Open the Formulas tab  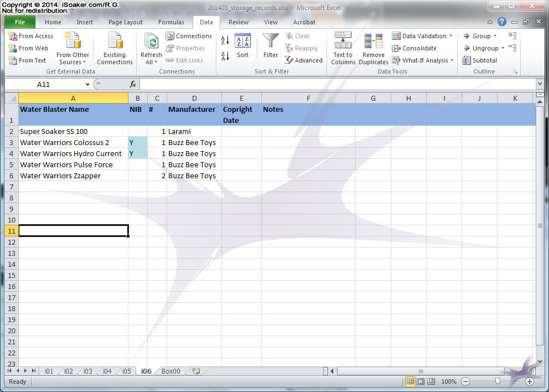click(171, 22)
